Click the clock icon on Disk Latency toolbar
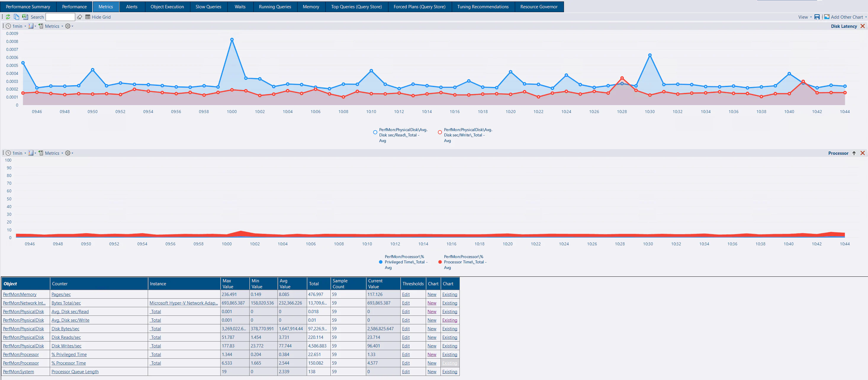The height and width of the screenshot is (380, 868). (8, 26)
